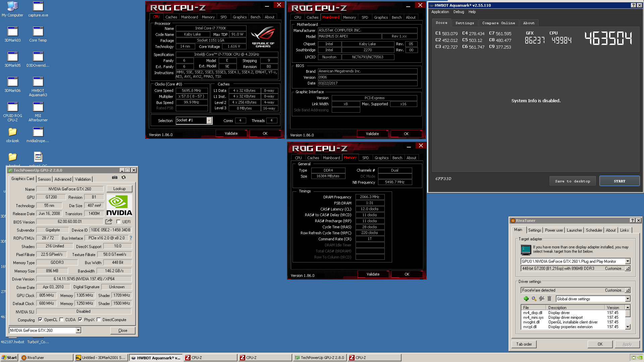Toggle the CUDA checkbox

point(61,320)
